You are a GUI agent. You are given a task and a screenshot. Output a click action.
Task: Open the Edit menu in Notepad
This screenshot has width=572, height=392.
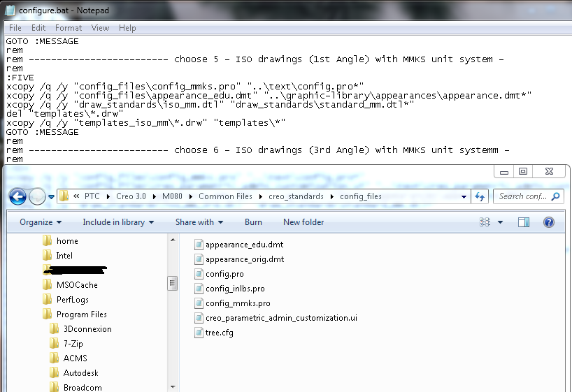38,28
